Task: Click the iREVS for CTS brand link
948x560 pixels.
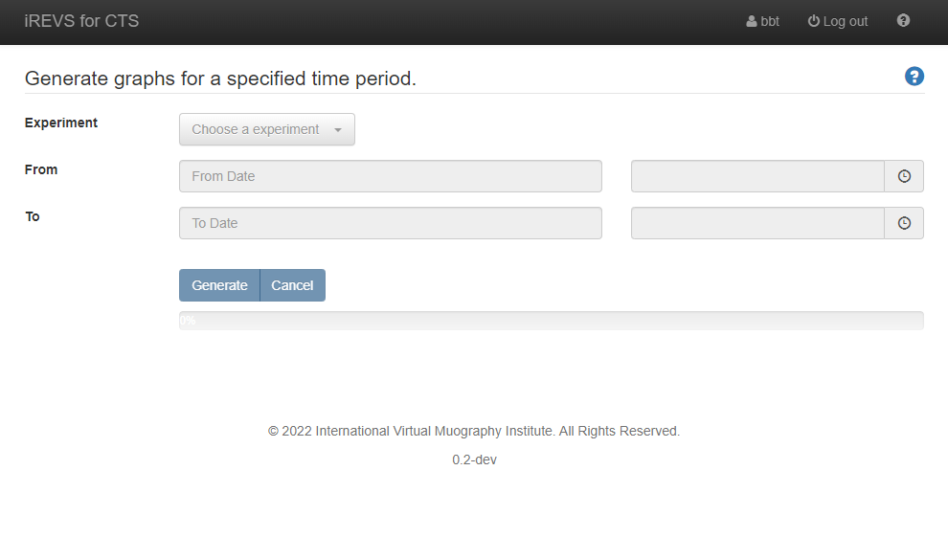Action: coord(81,21)
